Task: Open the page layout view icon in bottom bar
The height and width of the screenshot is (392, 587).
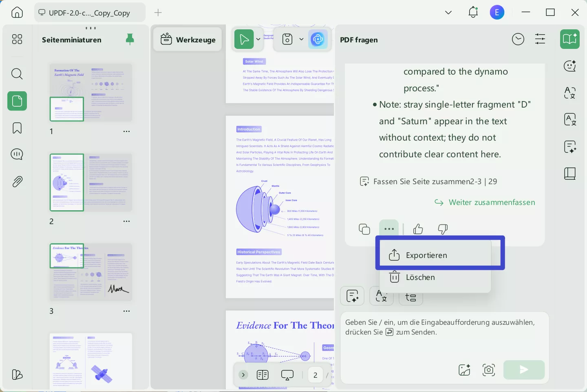Action: [263, 375]
